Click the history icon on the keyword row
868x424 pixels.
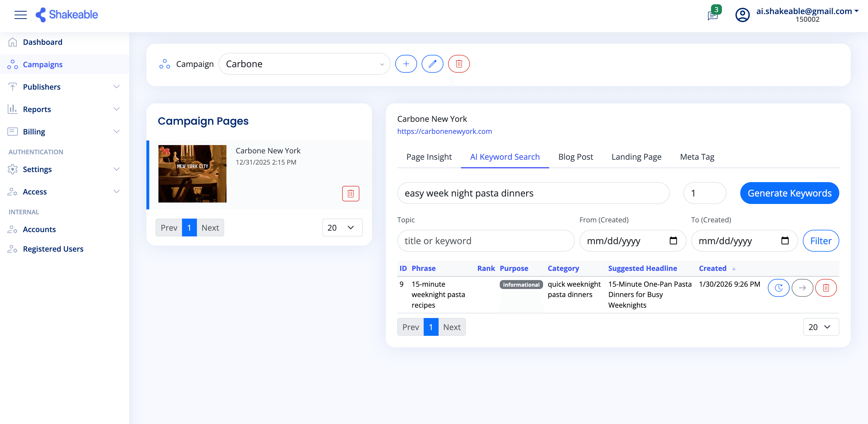tap(778, 288)
